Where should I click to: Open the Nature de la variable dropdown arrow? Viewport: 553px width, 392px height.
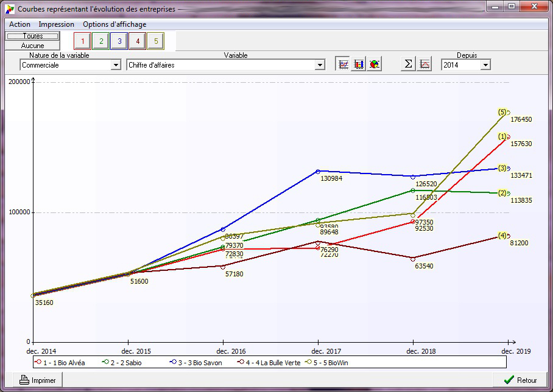(116, 65)
